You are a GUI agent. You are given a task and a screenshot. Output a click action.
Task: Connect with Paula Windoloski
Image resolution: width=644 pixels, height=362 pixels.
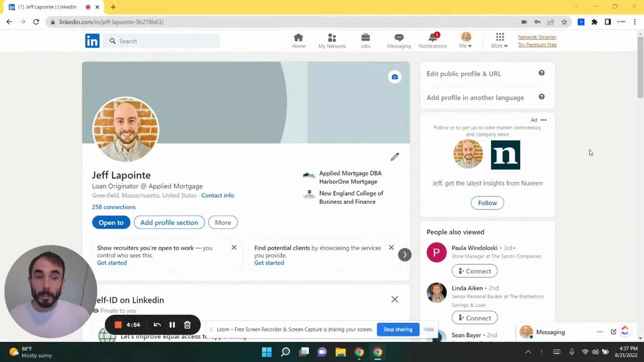point(474,271)
